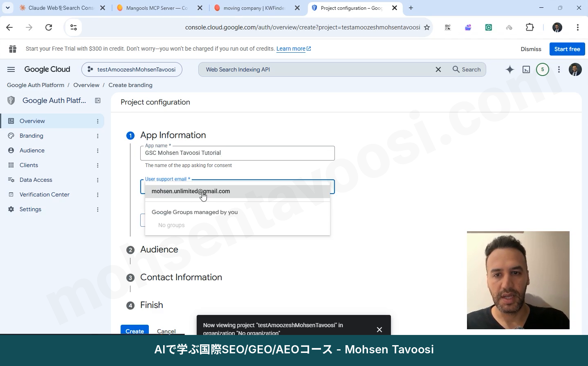Open the browser extensions puzzle icon
588x366 pixels.
click(x=530, y=27)
